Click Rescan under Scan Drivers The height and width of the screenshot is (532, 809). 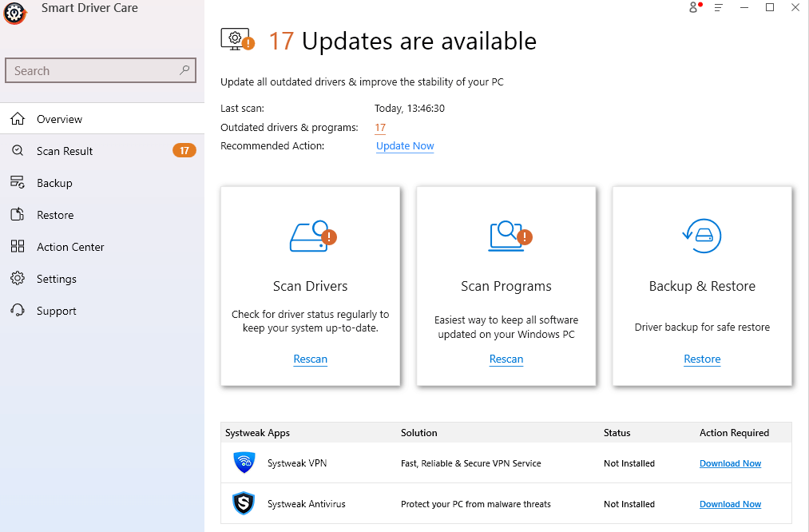click(310, 359)
